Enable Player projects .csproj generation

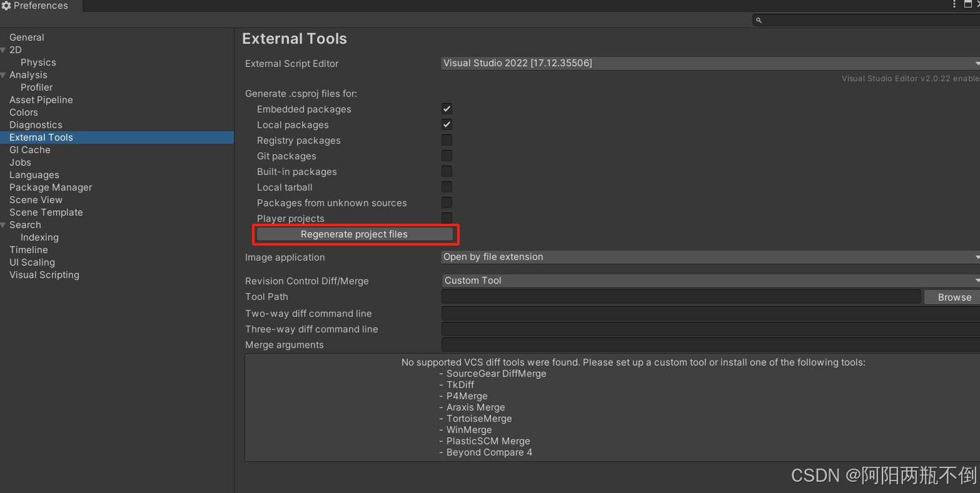(x=447, y=217)
